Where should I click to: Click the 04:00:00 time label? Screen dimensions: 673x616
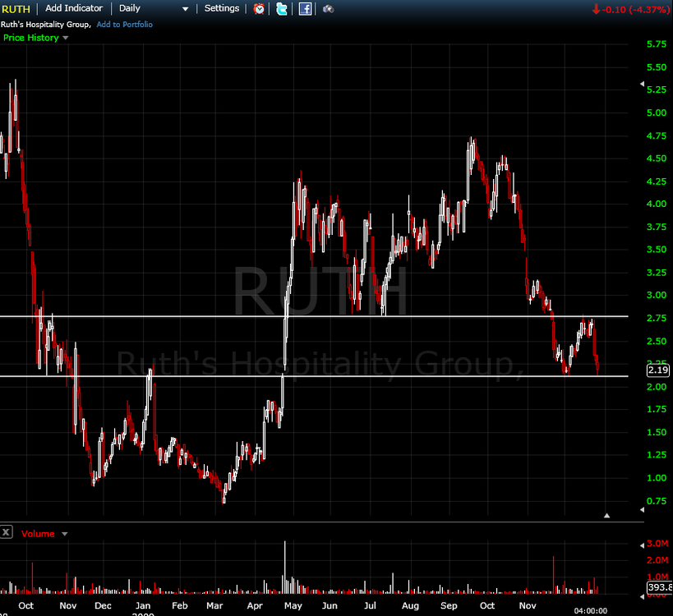point(591,611)
